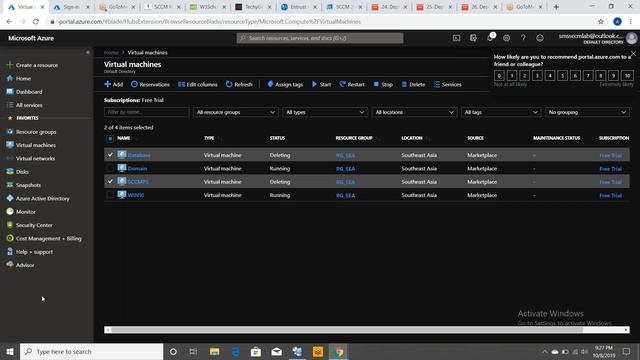Open All services in sidebar
Screen dimensions: 640x360
[29, 105]
